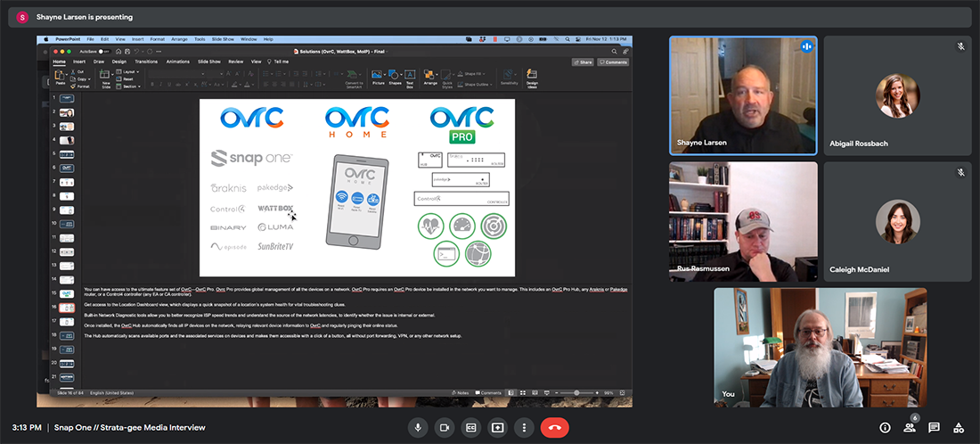Show the participants list people icon
The image size is (980, 444).
pyautogui.click(x=910, y=428)
